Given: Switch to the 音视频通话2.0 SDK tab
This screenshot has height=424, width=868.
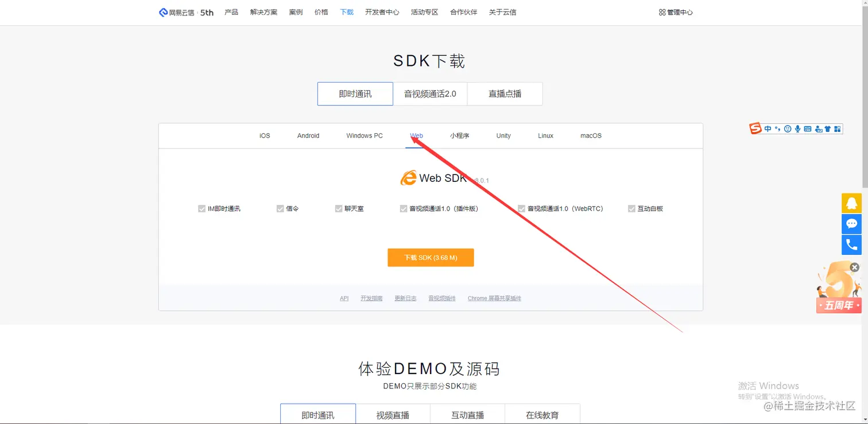Looking at the screenshot, I should tap(430, 94).
